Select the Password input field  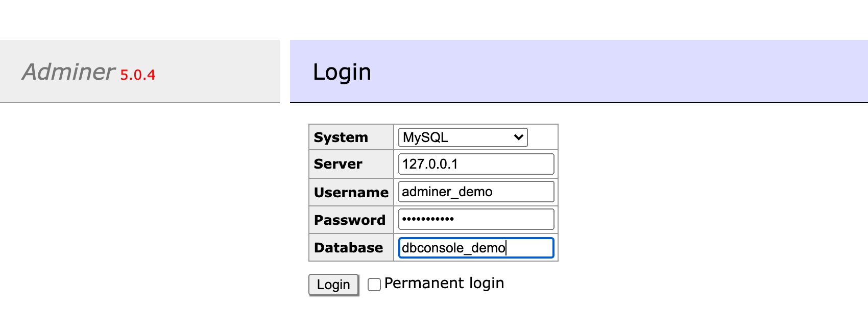point(476,219)
